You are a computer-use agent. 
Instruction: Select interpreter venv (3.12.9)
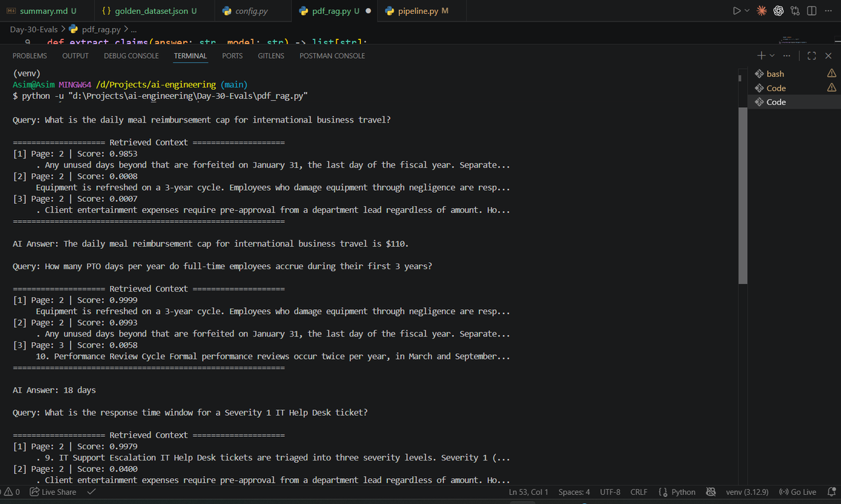coord(747,491)
